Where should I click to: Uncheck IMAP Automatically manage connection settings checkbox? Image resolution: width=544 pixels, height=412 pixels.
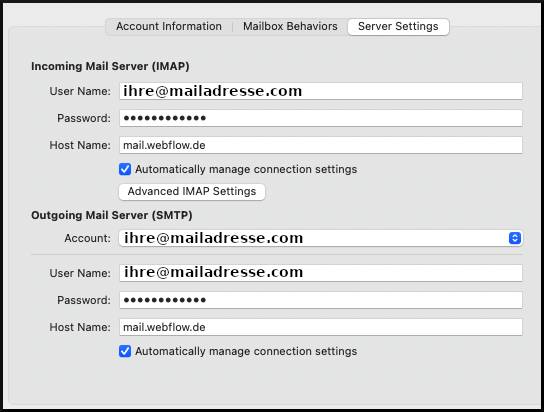(125, 169)
